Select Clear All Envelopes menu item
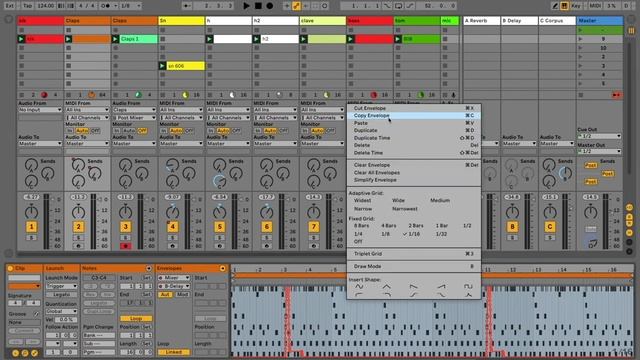Image resolution: width=640 pixels, height=360 pixels. (414, 173)
